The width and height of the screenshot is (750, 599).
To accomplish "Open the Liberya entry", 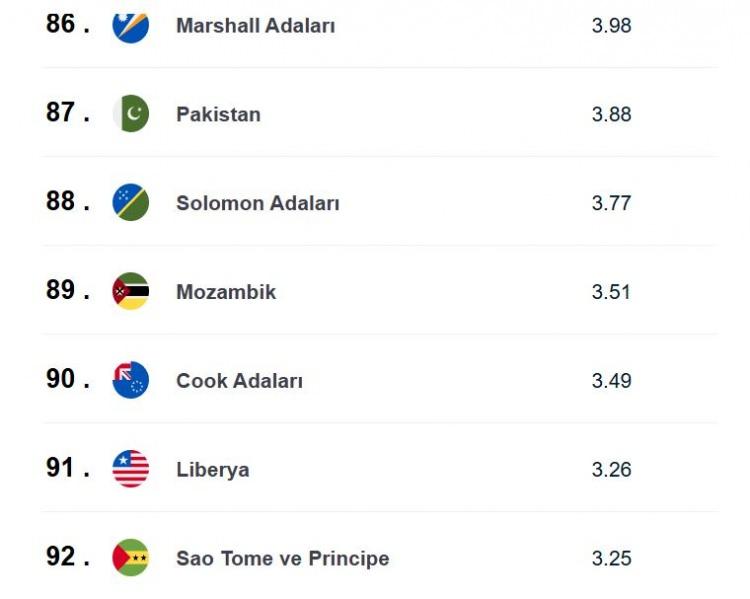I will click(212, 470).
